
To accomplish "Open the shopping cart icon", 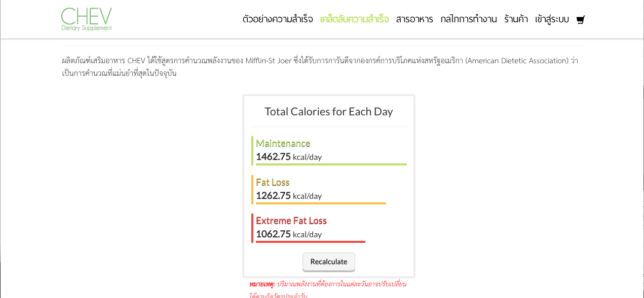I will pos(581,20).
